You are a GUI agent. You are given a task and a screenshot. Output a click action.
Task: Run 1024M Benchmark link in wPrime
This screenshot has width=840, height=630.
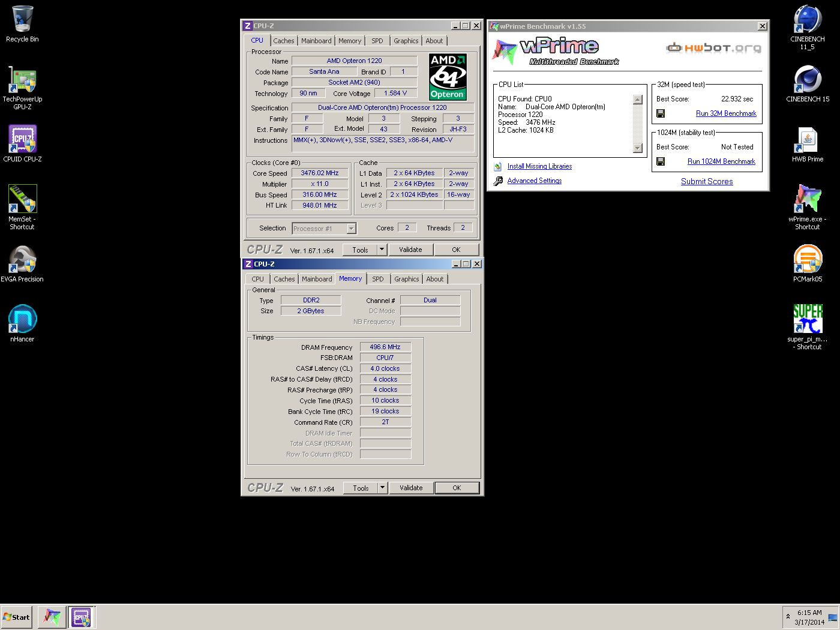(x=721, y=161)
